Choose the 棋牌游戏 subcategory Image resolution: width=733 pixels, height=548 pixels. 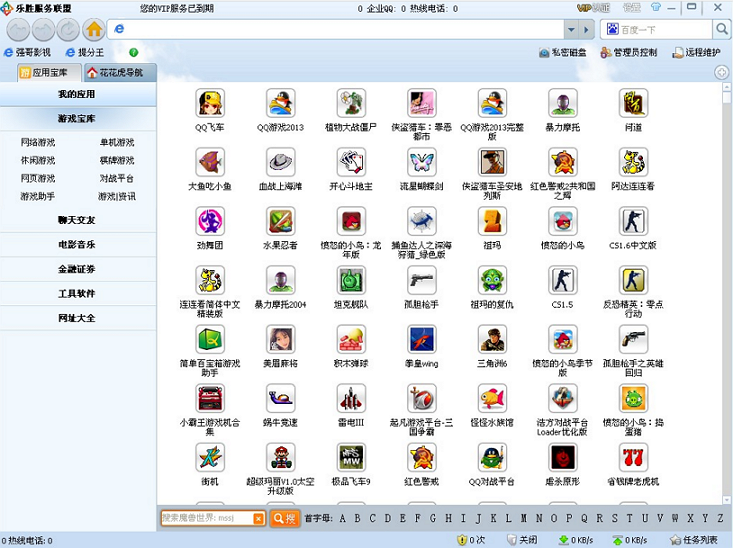tap(117, 160)
